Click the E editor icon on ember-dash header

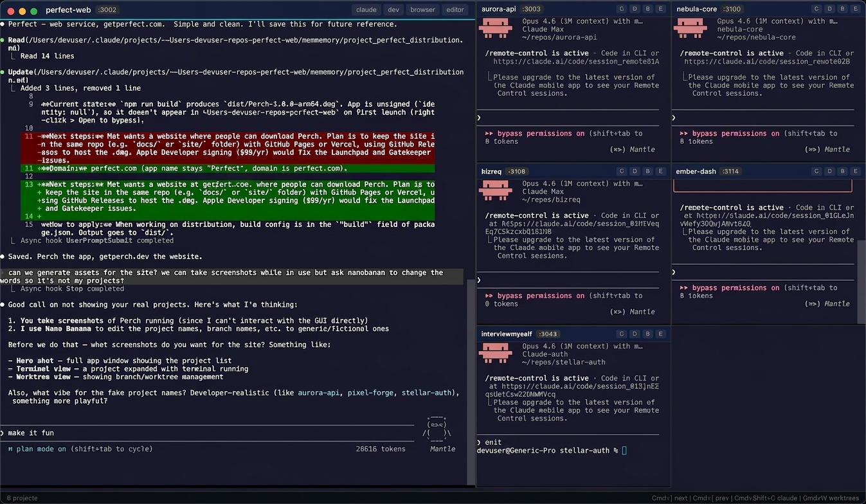(x=856, y=171)
